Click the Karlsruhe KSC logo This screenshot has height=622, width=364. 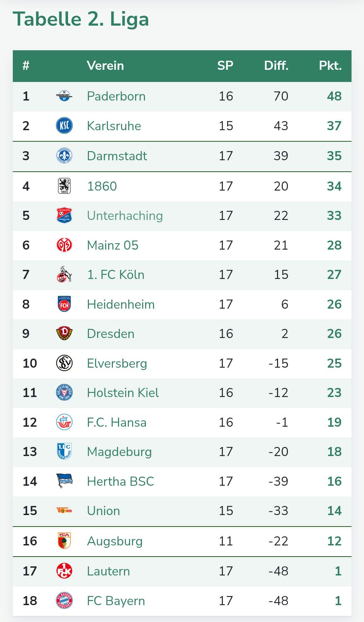[x=64, y=126]
